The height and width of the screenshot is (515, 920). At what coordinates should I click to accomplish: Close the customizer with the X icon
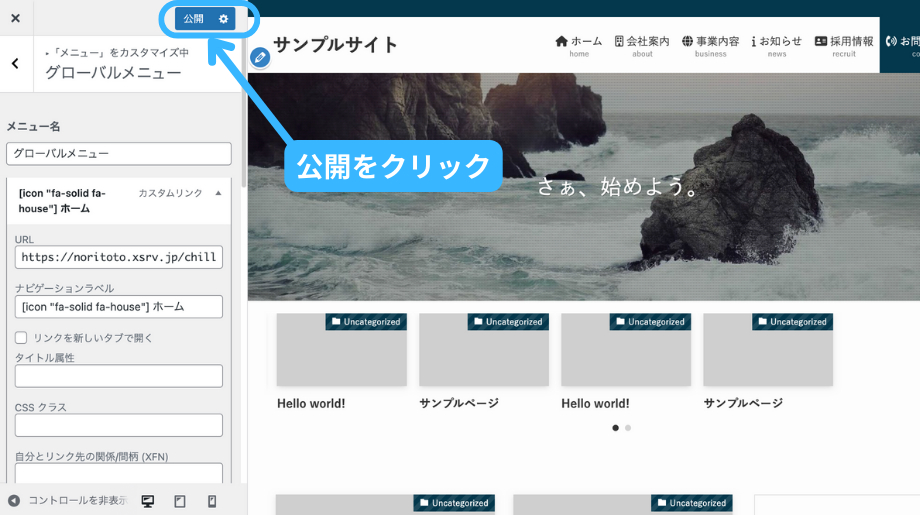pos(15,19)
